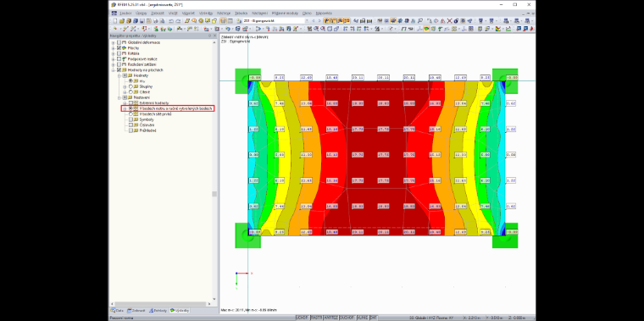Click the next load case arrow
The width and height of the screenshot is (644, 321).
pyautogui.click(x=319, y=20)
